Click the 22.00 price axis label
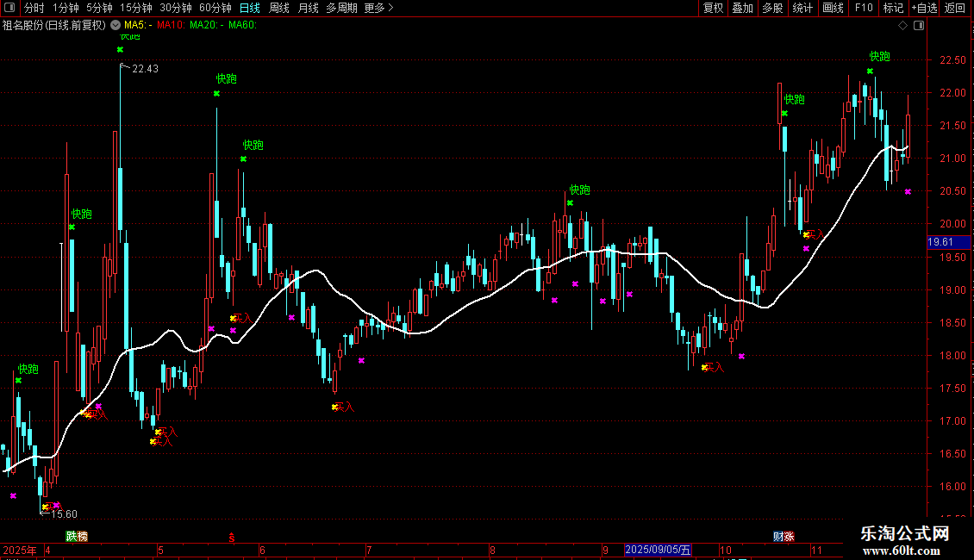This screenshot has height=560, width=974. pos(952,93)
